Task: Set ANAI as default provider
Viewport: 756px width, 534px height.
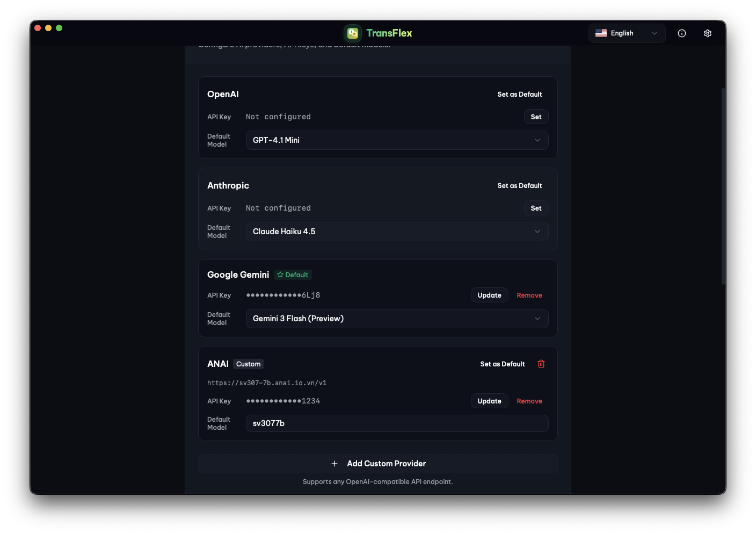Action: 502,364
